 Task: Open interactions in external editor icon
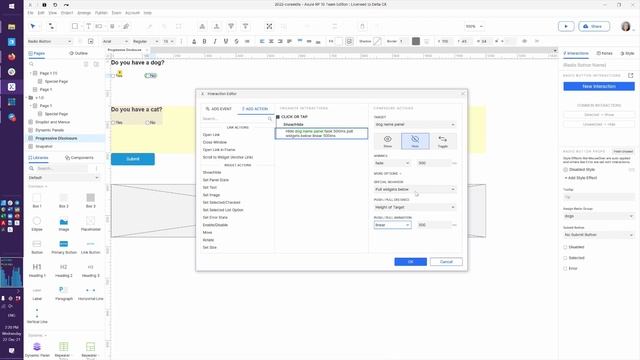point(631,76)
